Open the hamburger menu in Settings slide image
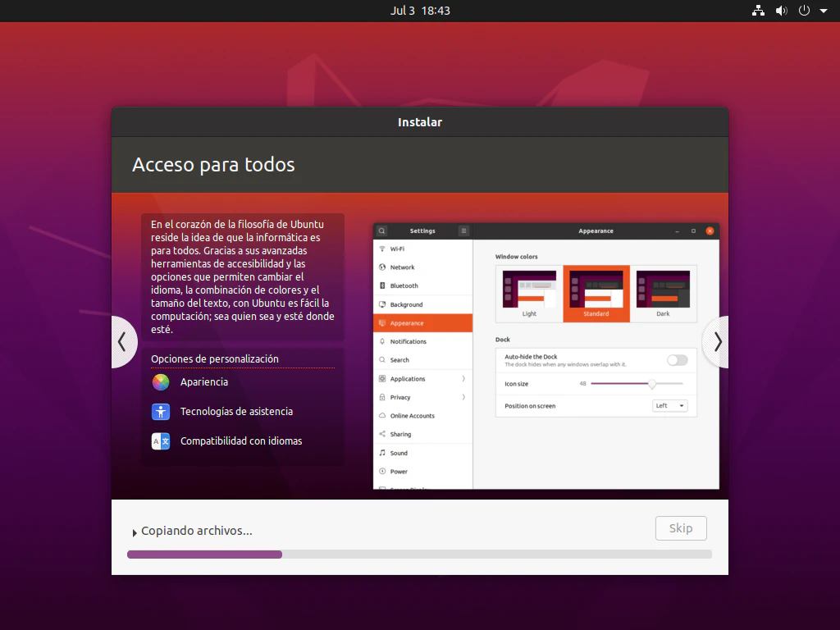 tap(464, 231)
